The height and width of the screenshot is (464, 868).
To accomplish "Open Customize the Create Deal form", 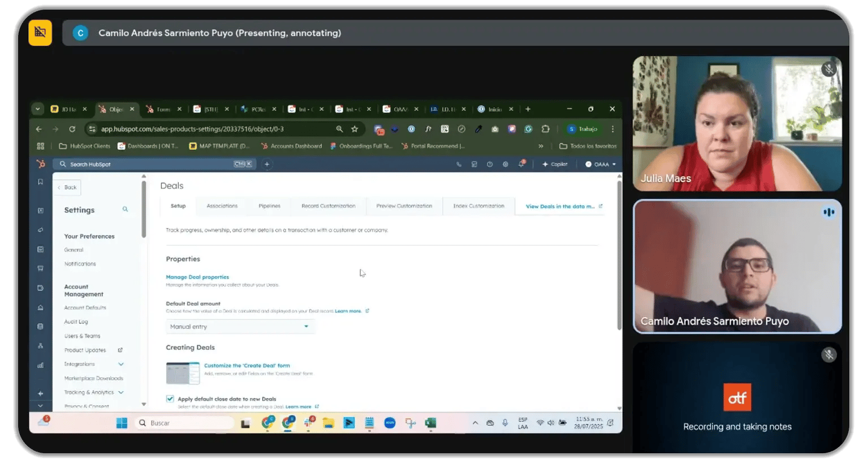I will tap(248, 365).
